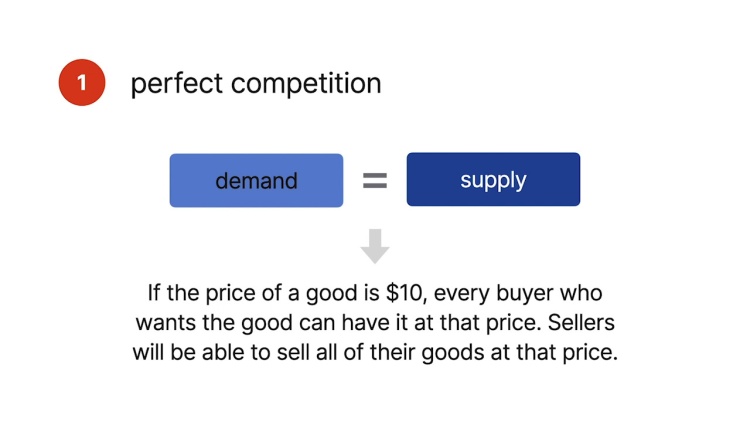This screenshot has width=750, height=422.
Task: Click the line starting 'If the price'
Action: (x=375, y=293)
